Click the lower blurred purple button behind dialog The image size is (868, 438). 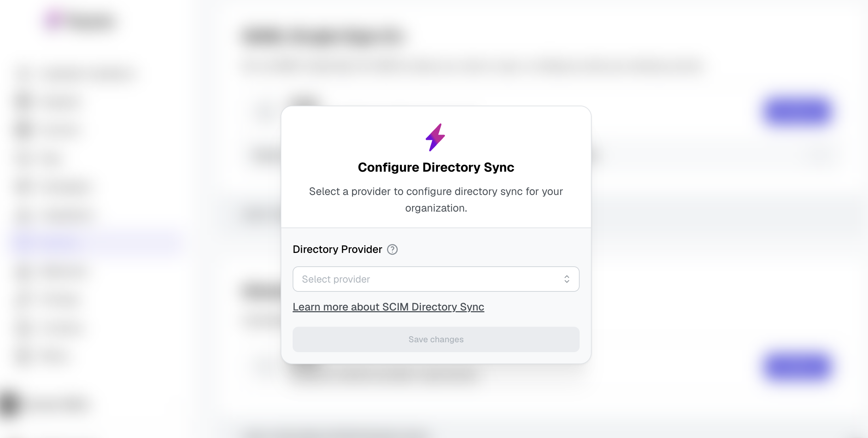[797, 366]
